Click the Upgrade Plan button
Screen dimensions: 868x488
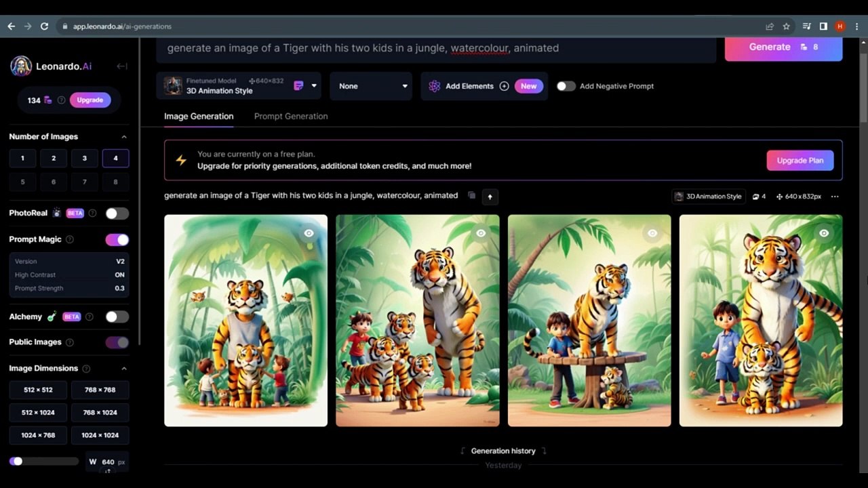[x=800, y=161]
